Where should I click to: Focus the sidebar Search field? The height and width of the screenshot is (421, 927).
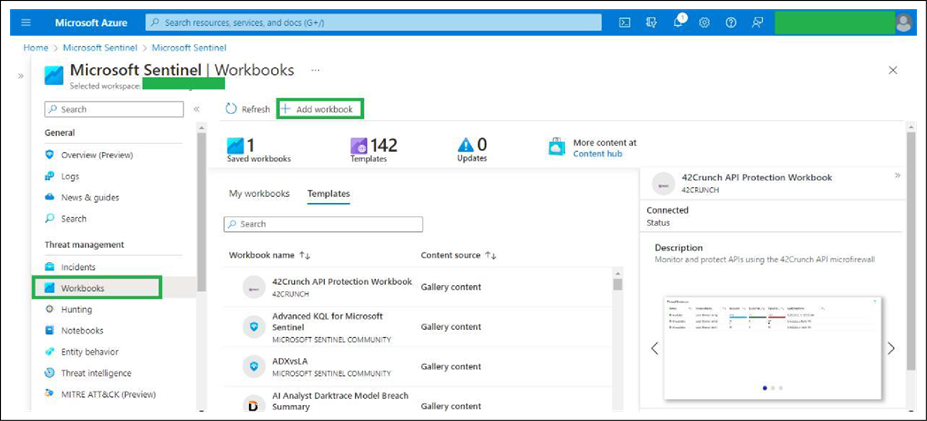pos(114,109)
